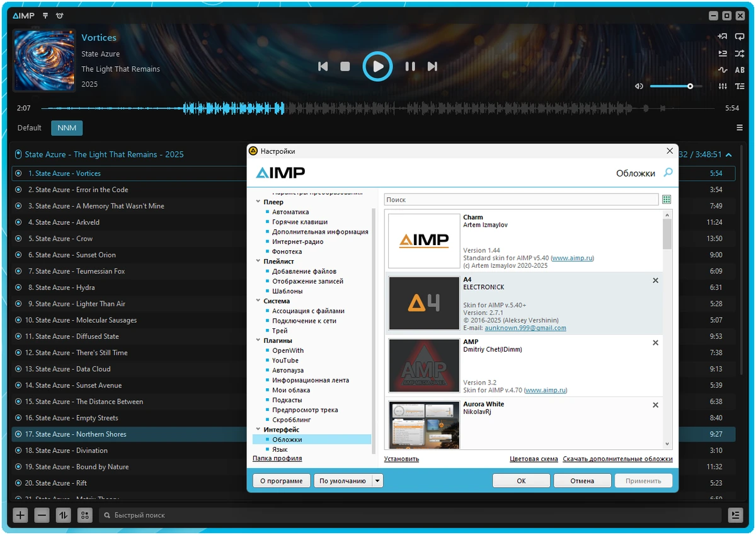Click the Отмена button
756x535 pixels.
(582, 481)
